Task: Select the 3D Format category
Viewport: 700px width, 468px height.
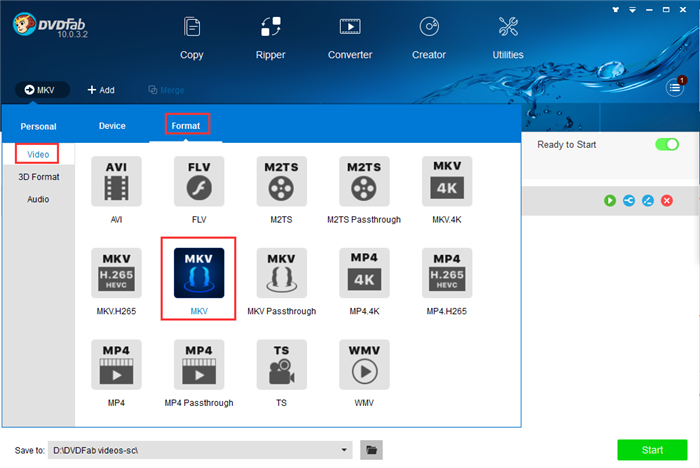Action: coord(39,177)
